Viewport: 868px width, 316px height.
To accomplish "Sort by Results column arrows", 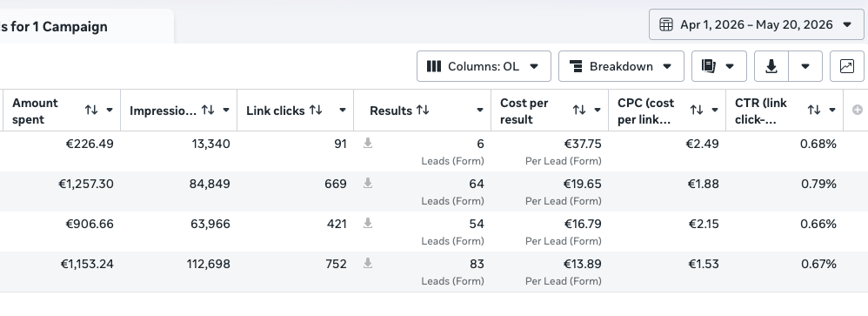I will (x=423, y=110).
